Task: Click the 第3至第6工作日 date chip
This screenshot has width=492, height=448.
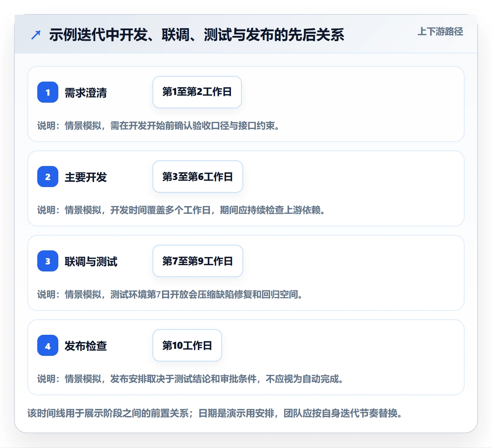Action: [x=198, y=177]
